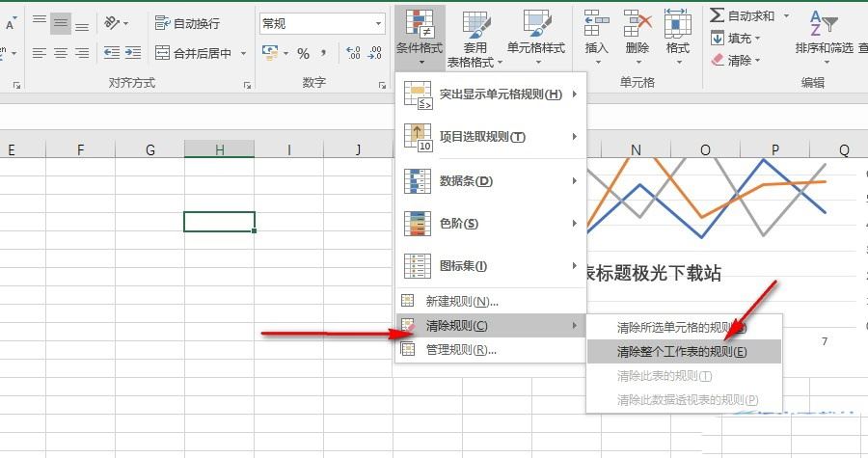Click the percent style icon
868x458 pixels.
tap(303, 53)
